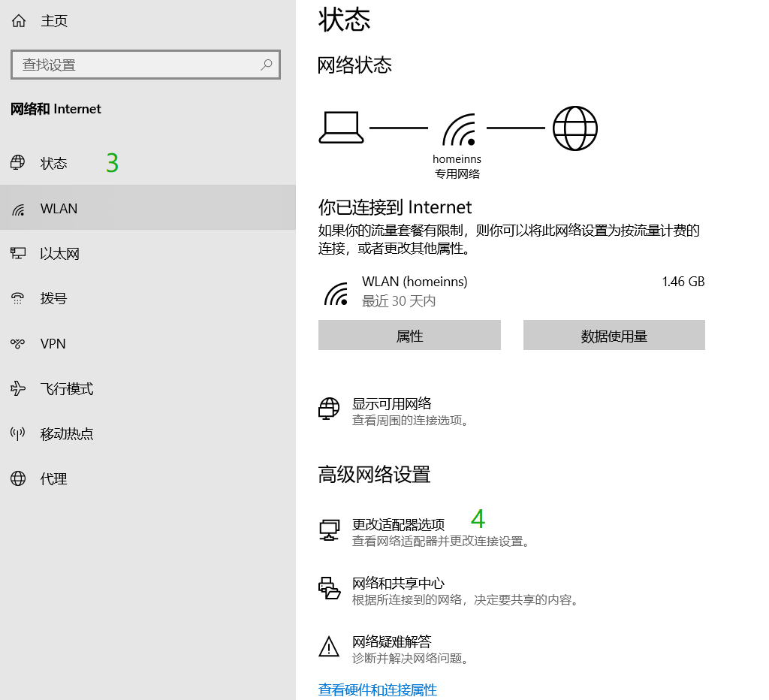Click the VPN icon in sidebar
The image size is (769, 700).
coord(18,343)
